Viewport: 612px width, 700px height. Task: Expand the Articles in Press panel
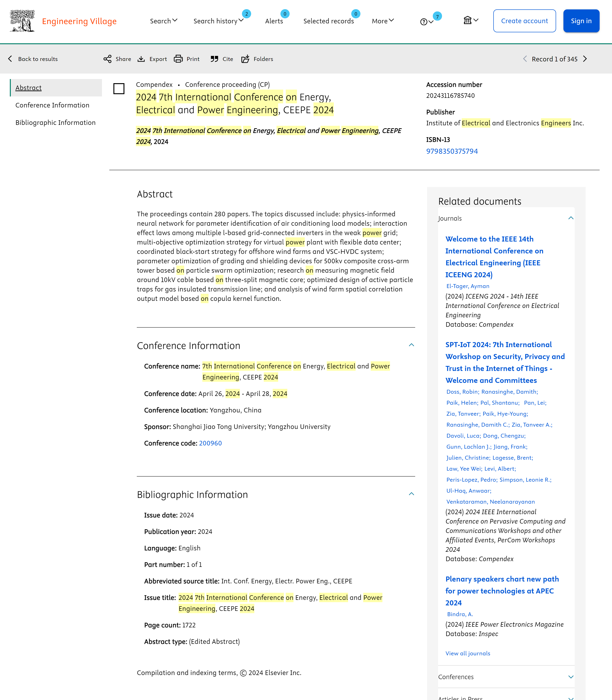pyautogui.click(x=506, y=698)
